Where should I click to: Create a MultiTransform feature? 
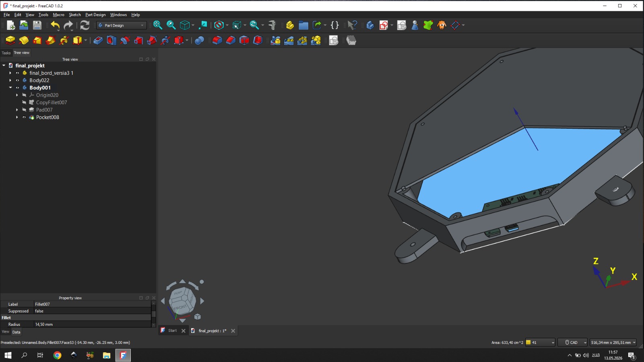click(x=316, y=40)
